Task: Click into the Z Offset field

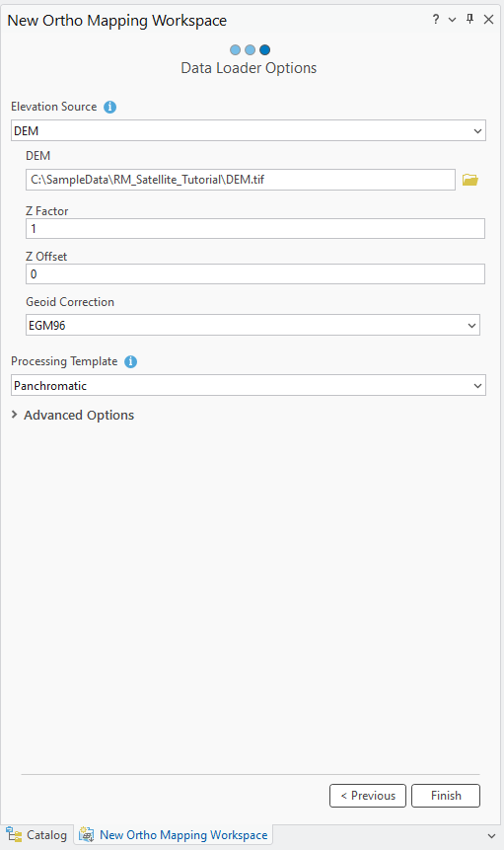Action: (x=255, y=274)
